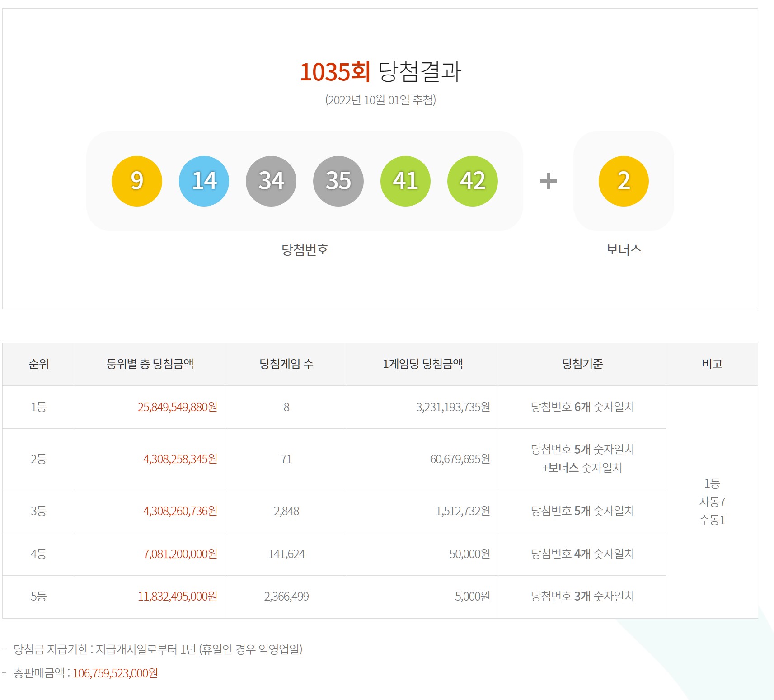Click the 보너스 label
Viewport: 774px width, 700px height.
click(624, 250)
